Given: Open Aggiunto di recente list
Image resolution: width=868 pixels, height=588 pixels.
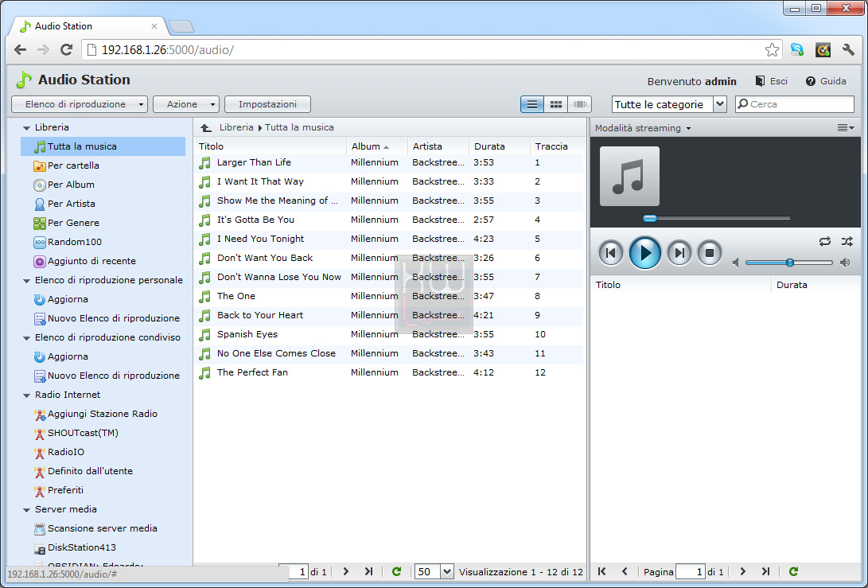Looking at the screenshot, I should (84, 261).
